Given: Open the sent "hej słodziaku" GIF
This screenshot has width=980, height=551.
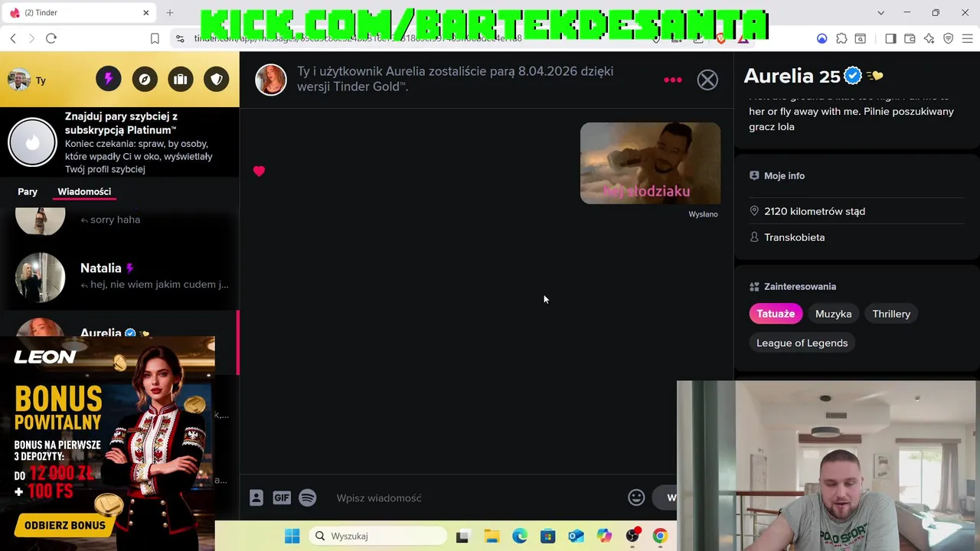Looking at the screenshot, I should click(x=650, y=163).
